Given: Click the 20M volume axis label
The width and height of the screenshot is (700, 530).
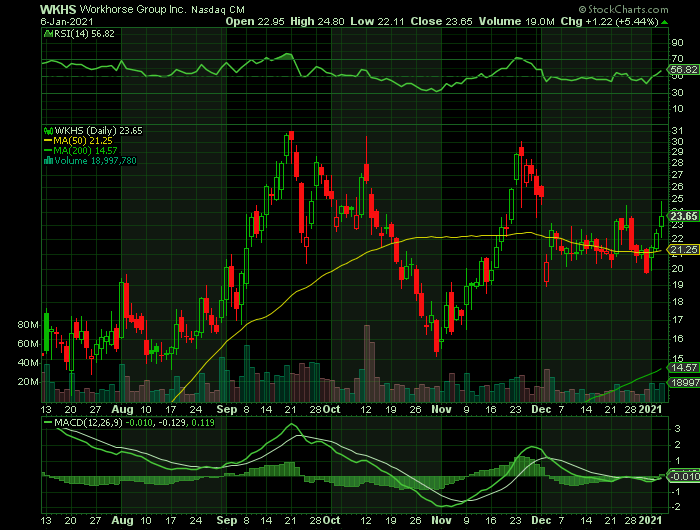Looking at the screenshot, I should point(28,382).
